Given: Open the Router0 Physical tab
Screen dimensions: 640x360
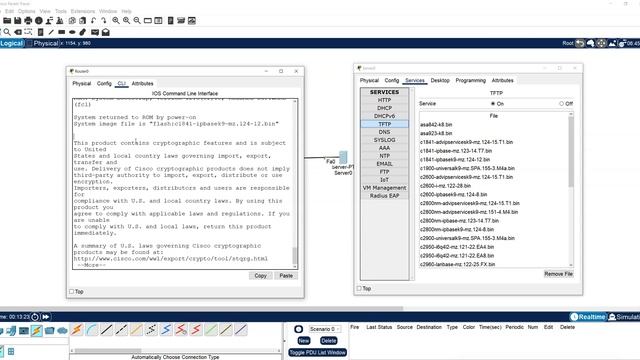Looking at the screenshot, I should 82,83.
